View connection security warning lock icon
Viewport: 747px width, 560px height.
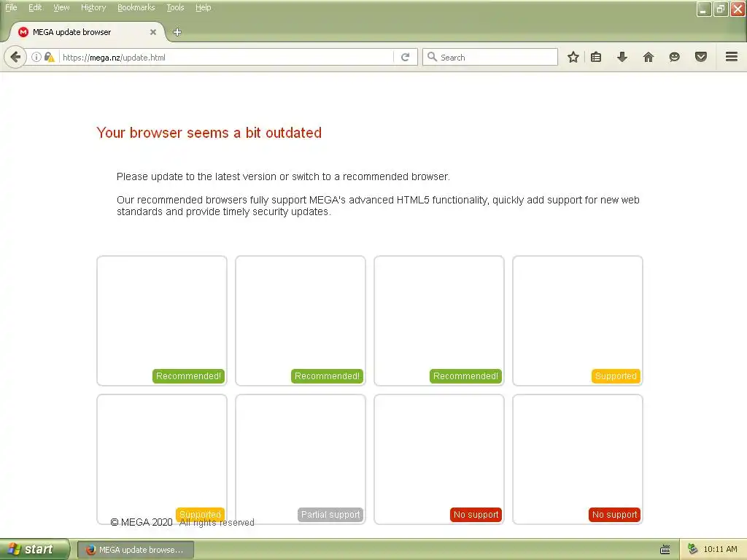[49, 57]
